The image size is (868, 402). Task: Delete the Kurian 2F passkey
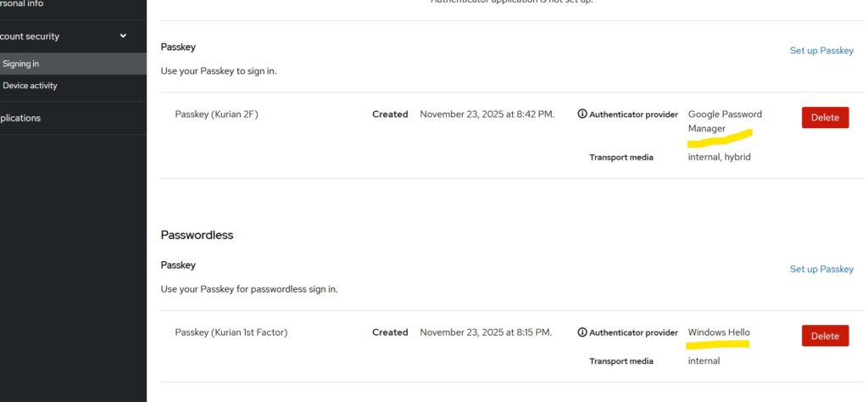(825, 118)
